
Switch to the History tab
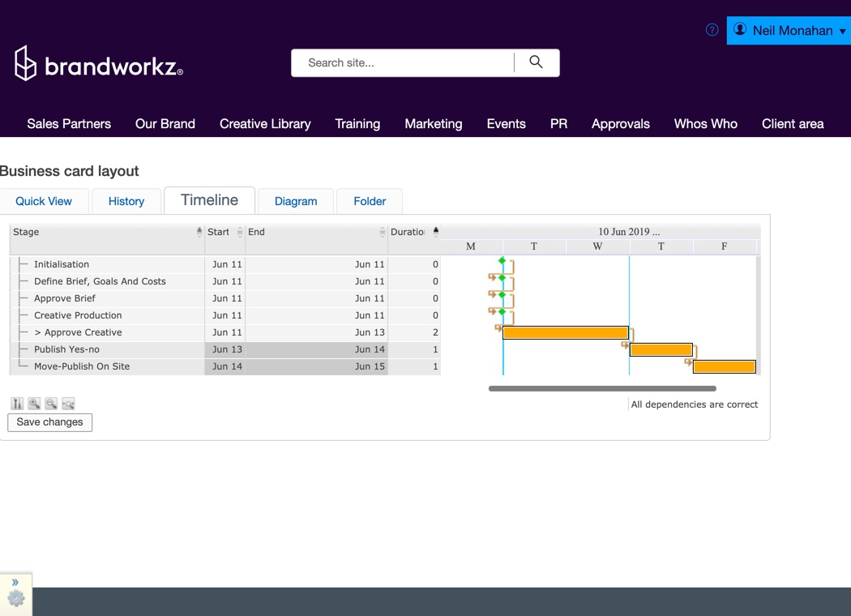tap(126, 201)
